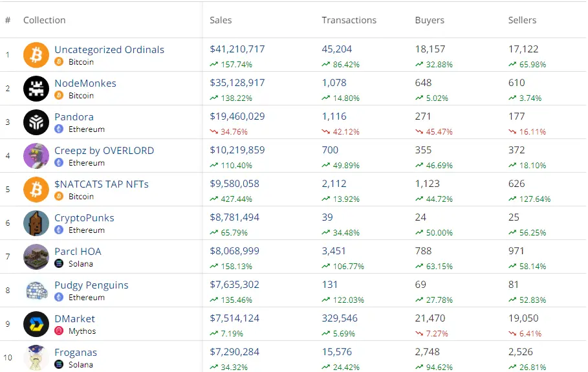Open the NodeMonkes collection link
588x372 pixels.
[x=85, y=83]
